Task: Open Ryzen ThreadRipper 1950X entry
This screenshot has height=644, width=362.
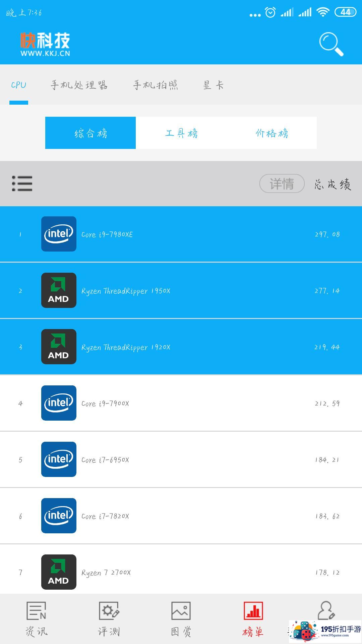Action: [x=181, y=290]
